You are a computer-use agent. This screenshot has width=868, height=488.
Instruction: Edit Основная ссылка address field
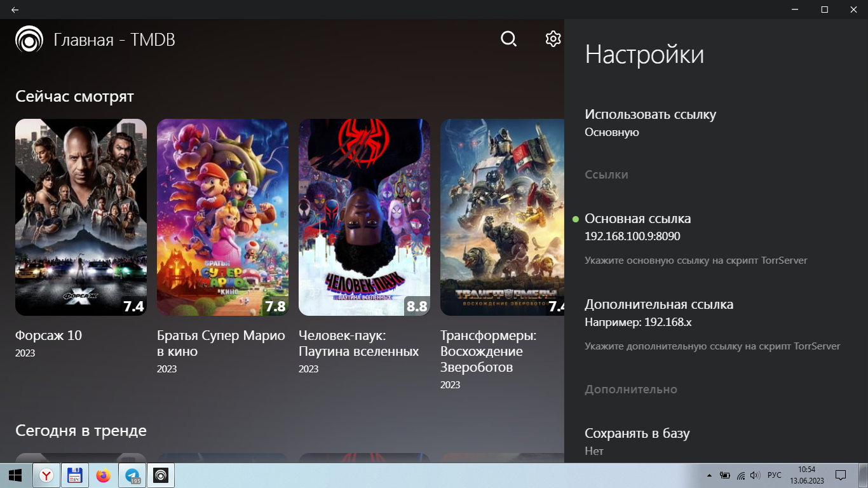tap(716, 240)
